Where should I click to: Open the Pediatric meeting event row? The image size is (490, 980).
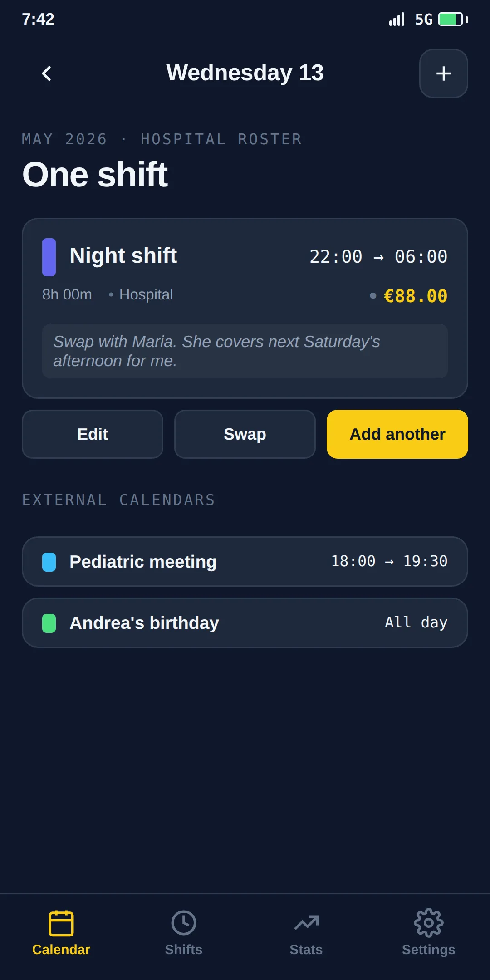point(245,562)
